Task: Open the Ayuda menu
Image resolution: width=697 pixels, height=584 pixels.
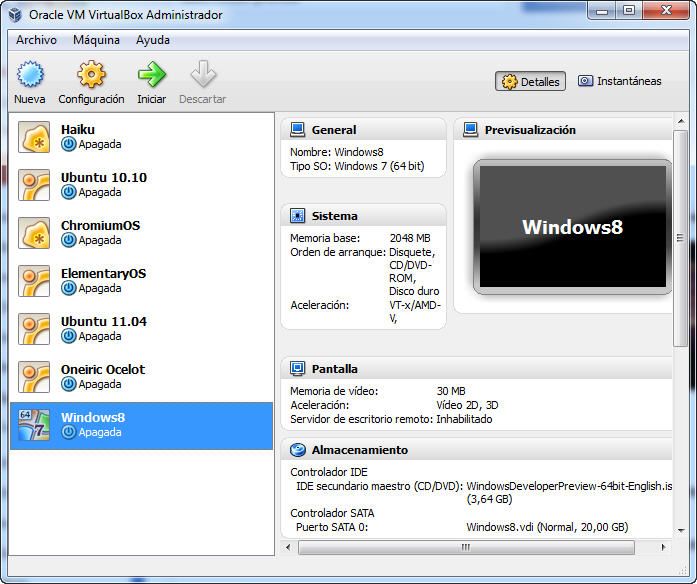Action: (x=152, y=40)
